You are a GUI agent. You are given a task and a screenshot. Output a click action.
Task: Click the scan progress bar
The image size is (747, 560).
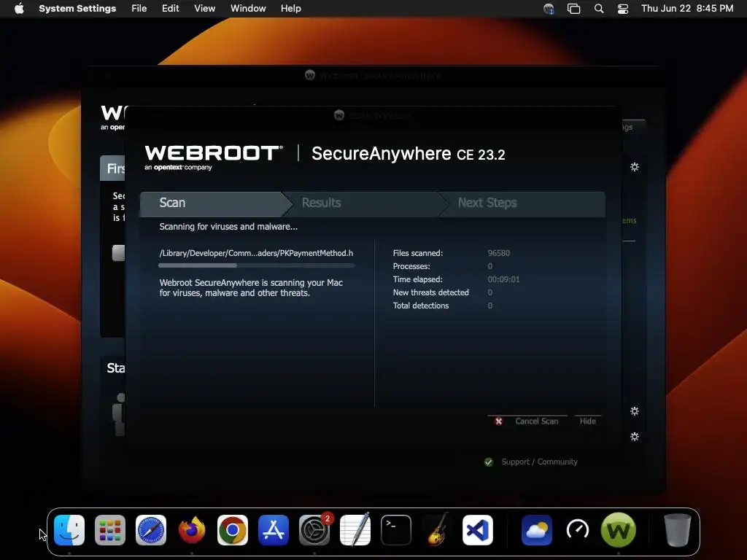coord(256,265)
